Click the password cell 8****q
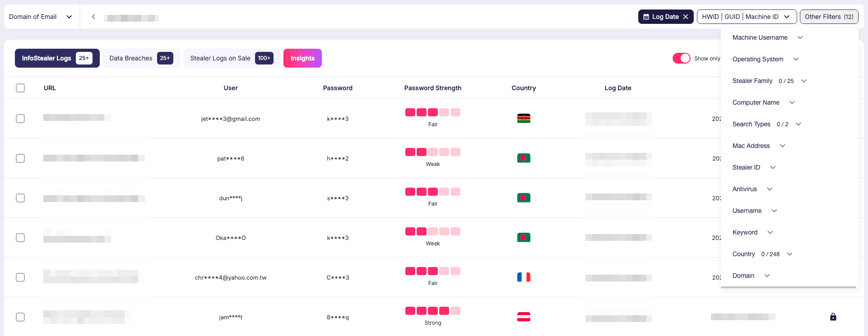The height and width of the screenshot is (336, 868). tap(338, 318)
